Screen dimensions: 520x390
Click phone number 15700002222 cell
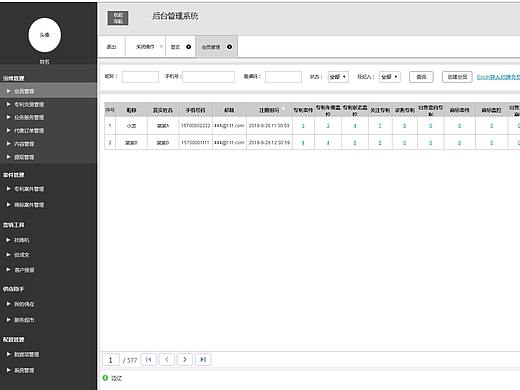pyautogui.click(x=196, y=126)
